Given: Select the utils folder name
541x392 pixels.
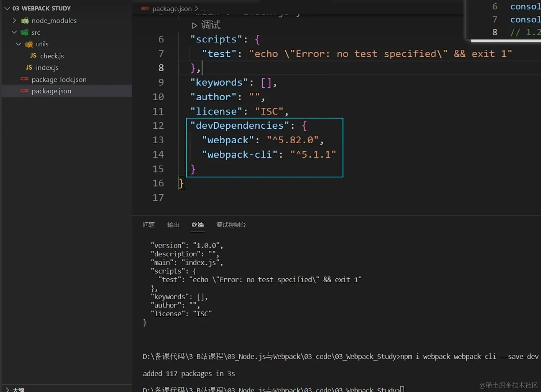Looking at the screenshot, I should point(42,44).
